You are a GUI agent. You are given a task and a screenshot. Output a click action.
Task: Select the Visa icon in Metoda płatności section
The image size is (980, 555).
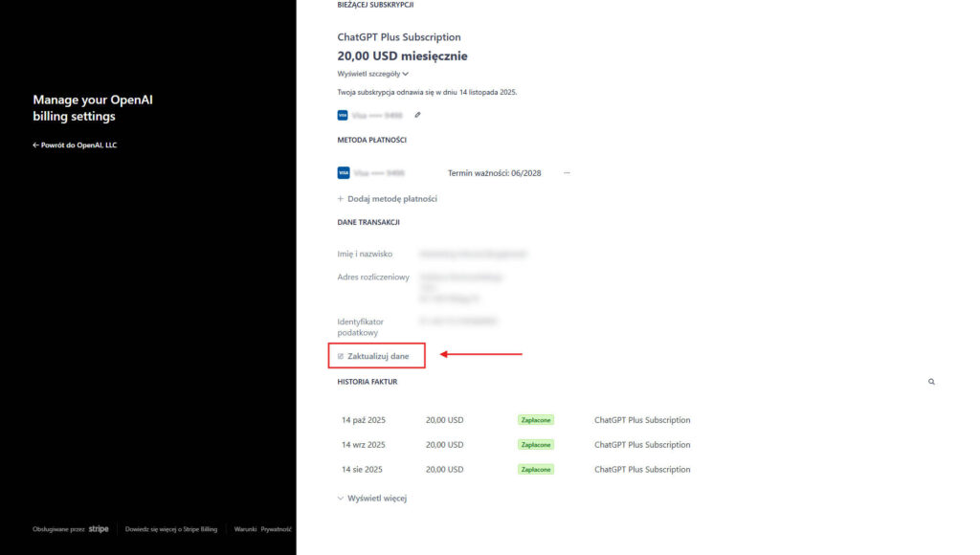[x=343, y=172]
